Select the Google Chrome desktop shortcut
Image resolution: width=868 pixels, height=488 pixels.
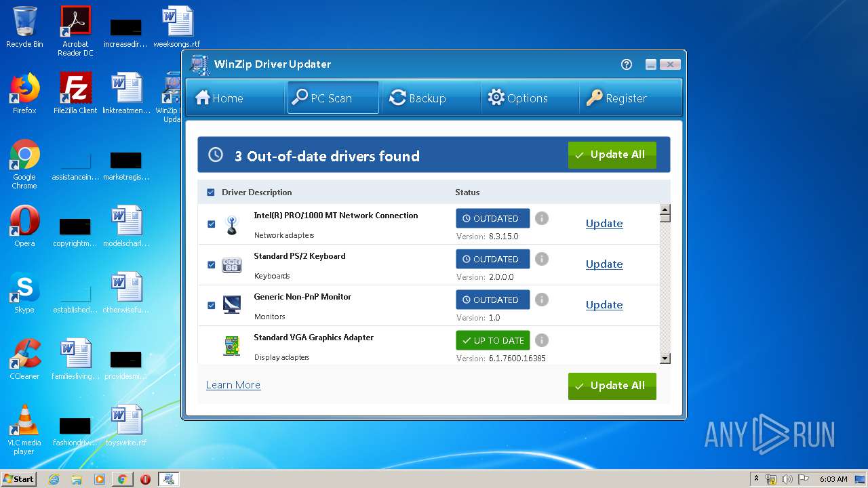click(24, 164)
